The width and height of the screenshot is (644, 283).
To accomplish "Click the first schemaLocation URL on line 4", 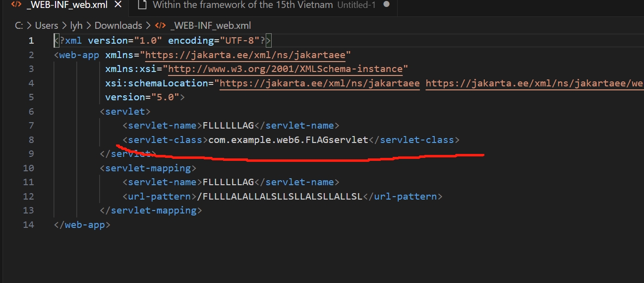I will (320, 83).
